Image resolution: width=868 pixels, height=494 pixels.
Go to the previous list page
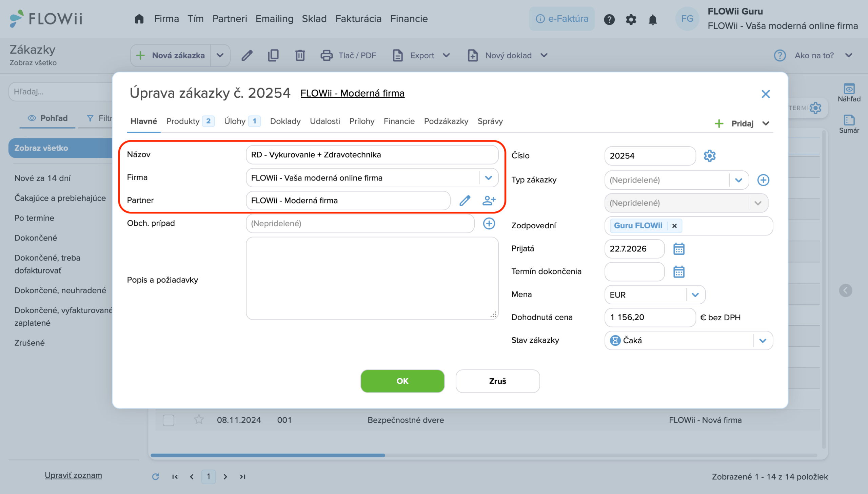192,477
